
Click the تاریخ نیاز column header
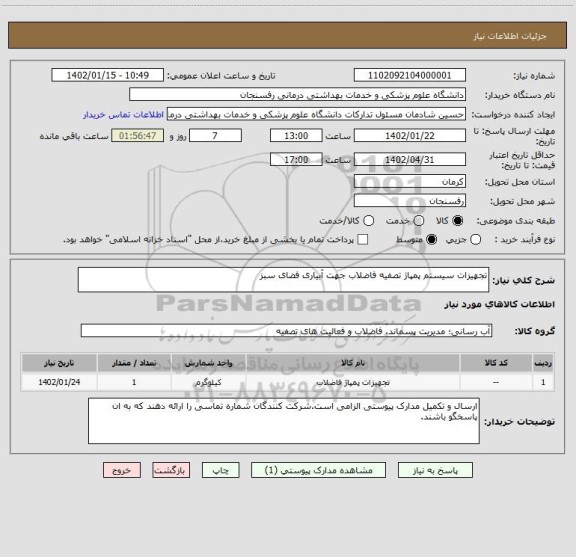[59, 363]
